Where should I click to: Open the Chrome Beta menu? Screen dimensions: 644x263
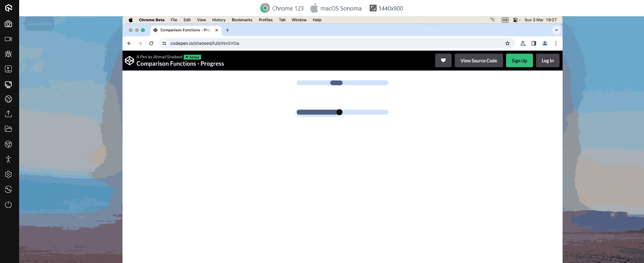tap(152, 20)
